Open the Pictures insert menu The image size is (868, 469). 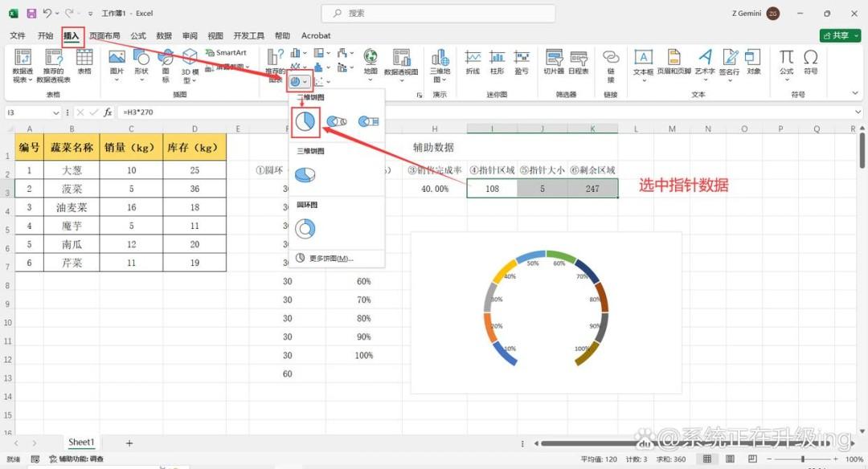[117, 65]
